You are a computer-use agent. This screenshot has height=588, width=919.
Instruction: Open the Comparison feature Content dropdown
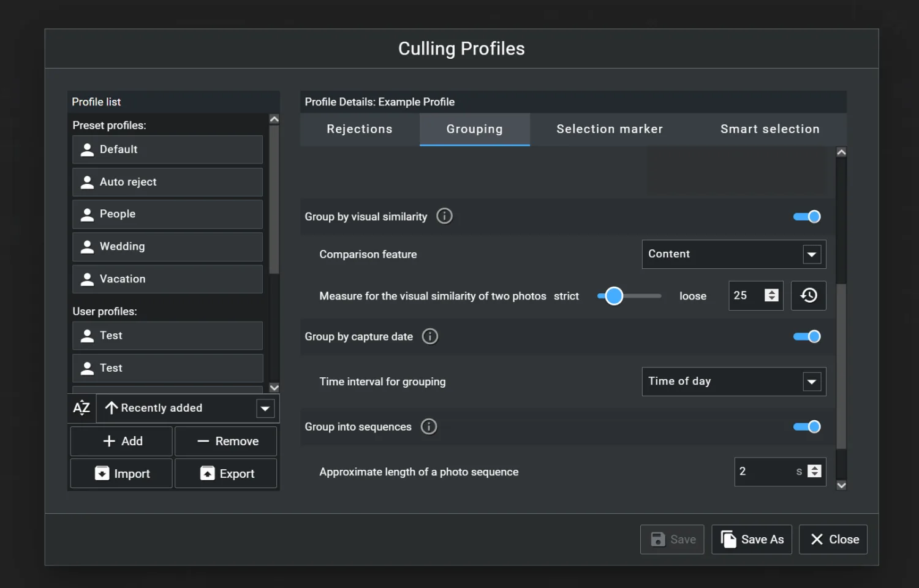(x=733, y=254)
